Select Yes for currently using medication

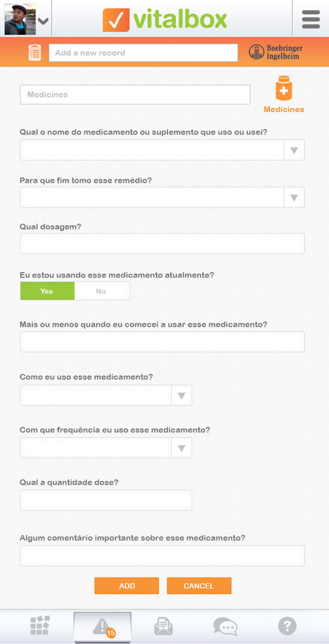47,291
